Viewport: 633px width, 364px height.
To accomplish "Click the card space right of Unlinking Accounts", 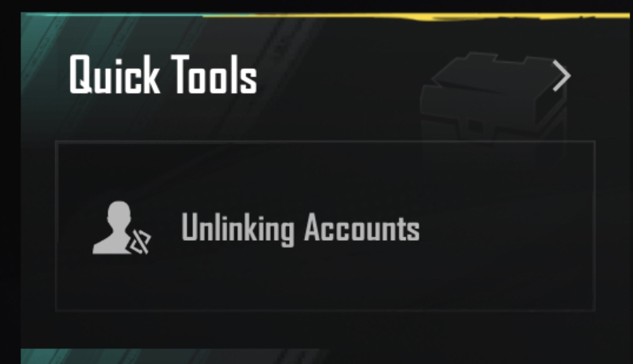I will 505,228.
